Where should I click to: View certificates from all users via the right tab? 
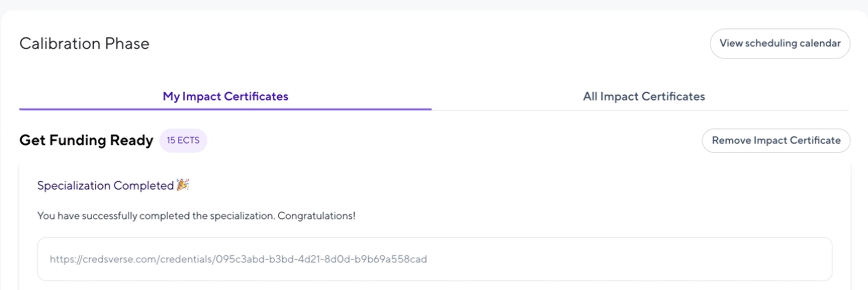pos(644,96)
